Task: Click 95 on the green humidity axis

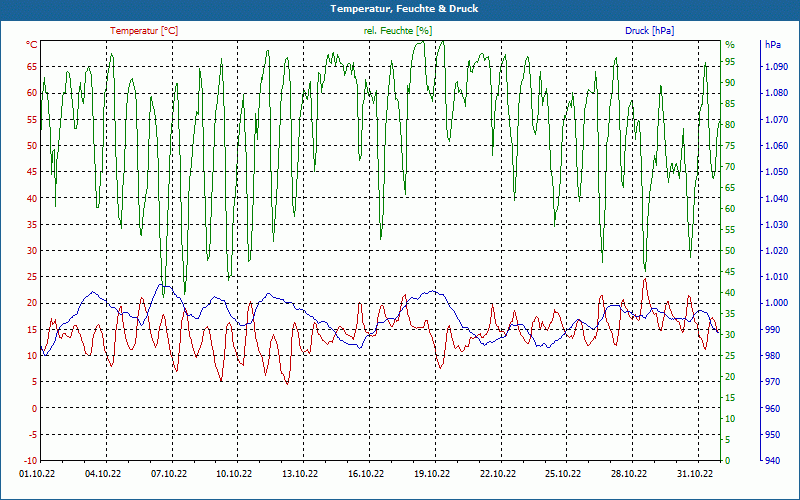Action: click(x=730, y=62)
